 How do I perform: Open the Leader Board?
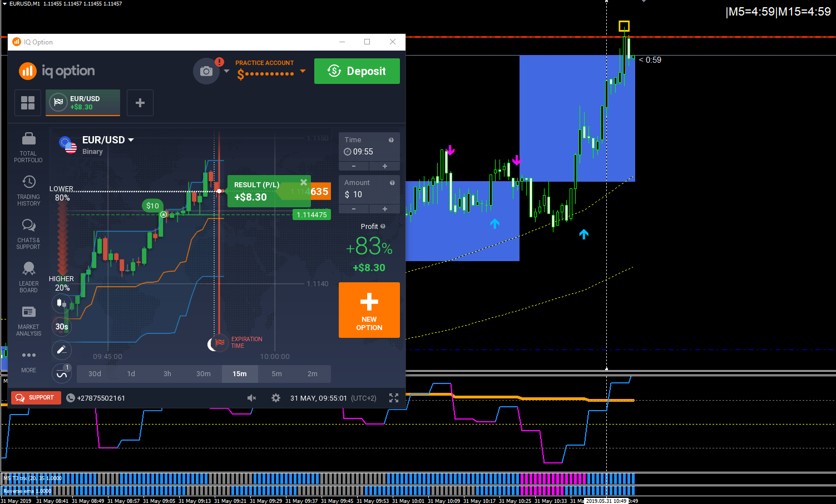28,278
